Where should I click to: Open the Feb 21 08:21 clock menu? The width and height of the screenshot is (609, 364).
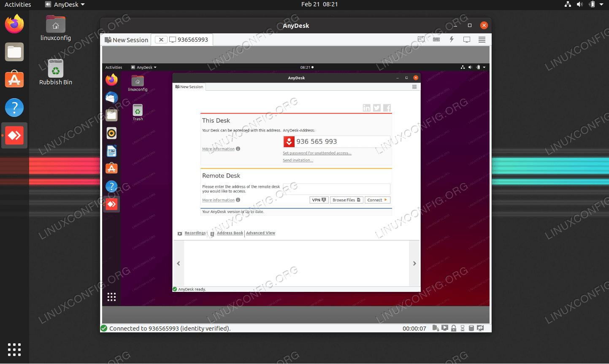tap(319, 4)
